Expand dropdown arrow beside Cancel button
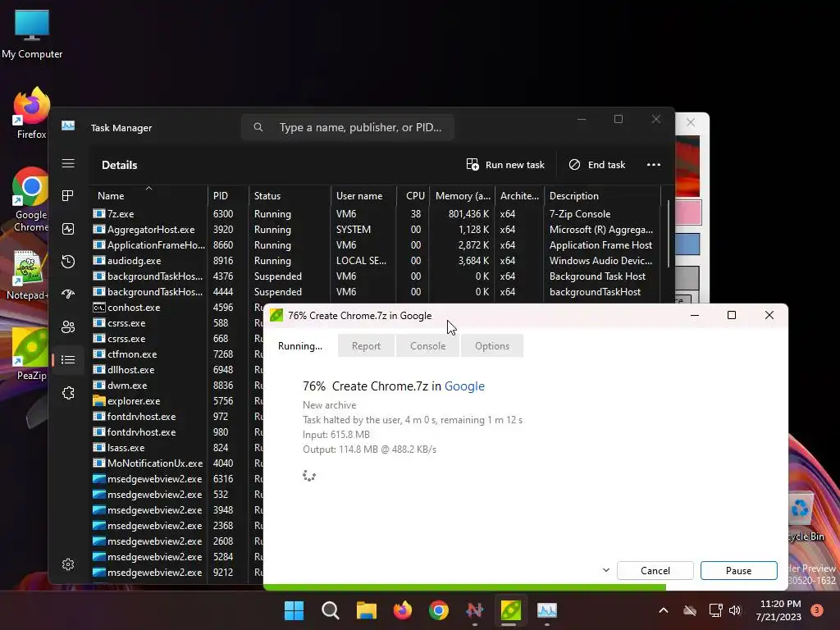 [606, 570]
